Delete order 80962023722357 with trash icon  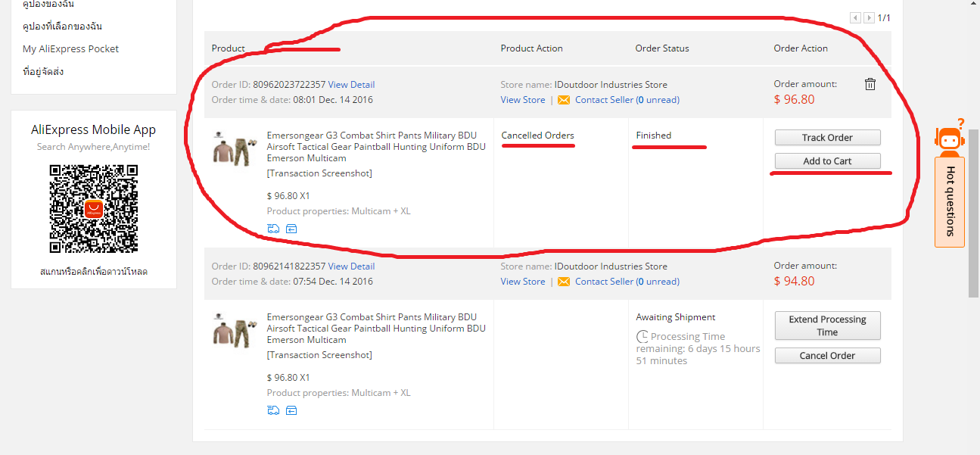pos(870,84)
